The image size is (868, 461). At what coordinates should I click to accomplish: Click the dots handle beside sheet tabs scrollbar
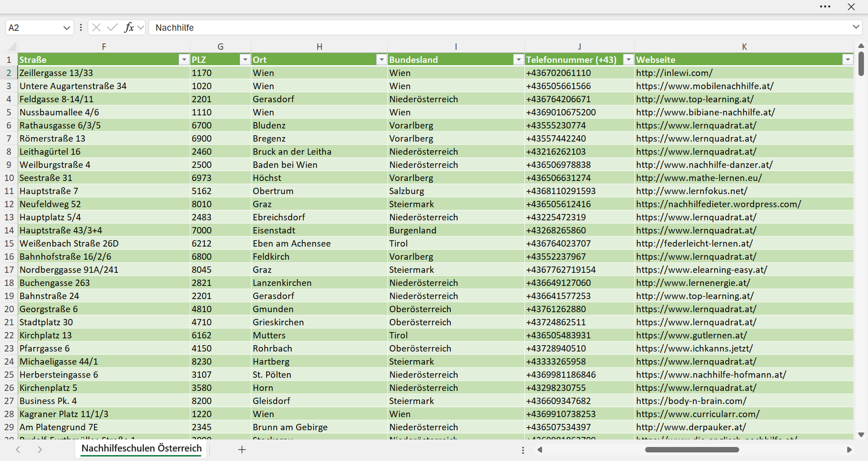(523, 450)
